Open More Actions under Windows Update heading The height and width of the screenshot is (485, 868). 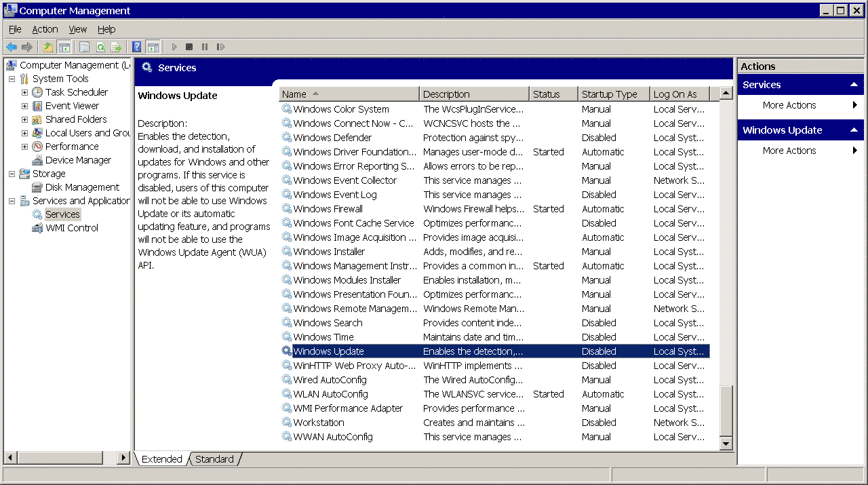pyautogui.click(x=789, y=151)
